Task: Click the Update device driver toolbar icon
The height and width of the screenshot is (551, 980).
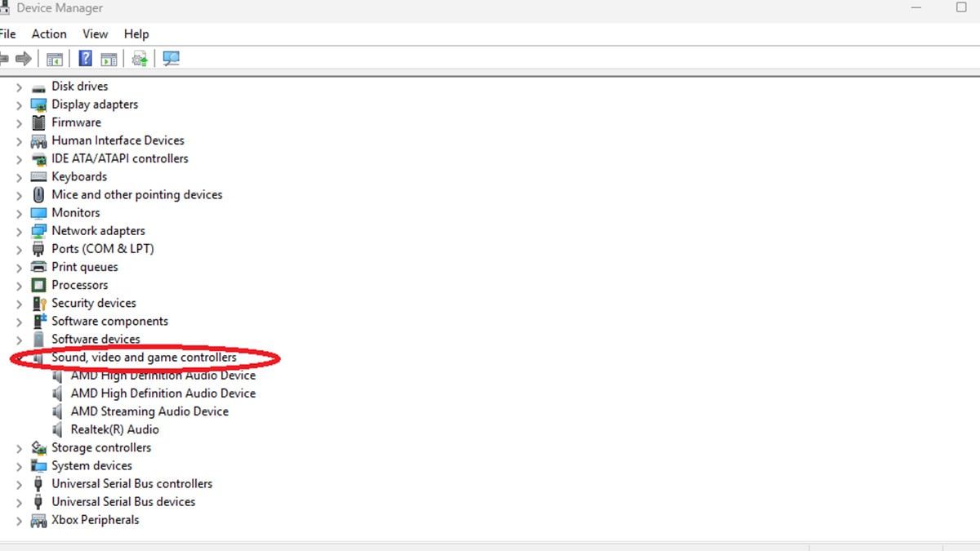Action: 140,59
